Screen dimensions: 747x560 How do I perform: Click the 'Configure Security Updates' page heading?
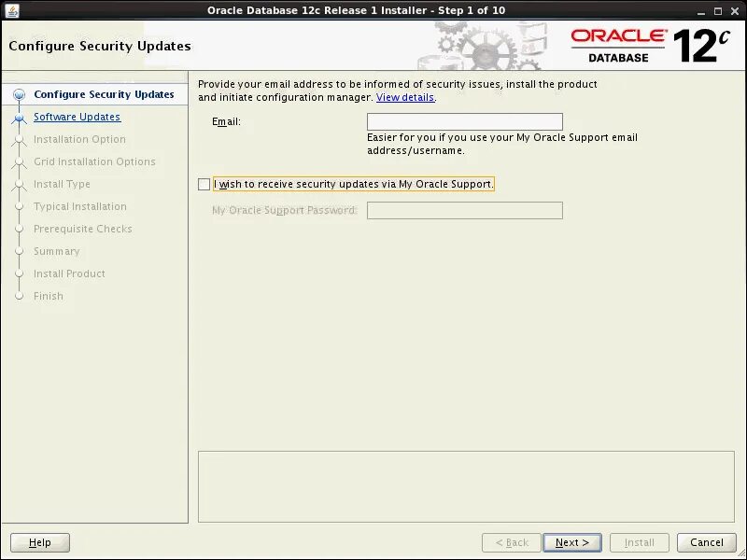100,46
